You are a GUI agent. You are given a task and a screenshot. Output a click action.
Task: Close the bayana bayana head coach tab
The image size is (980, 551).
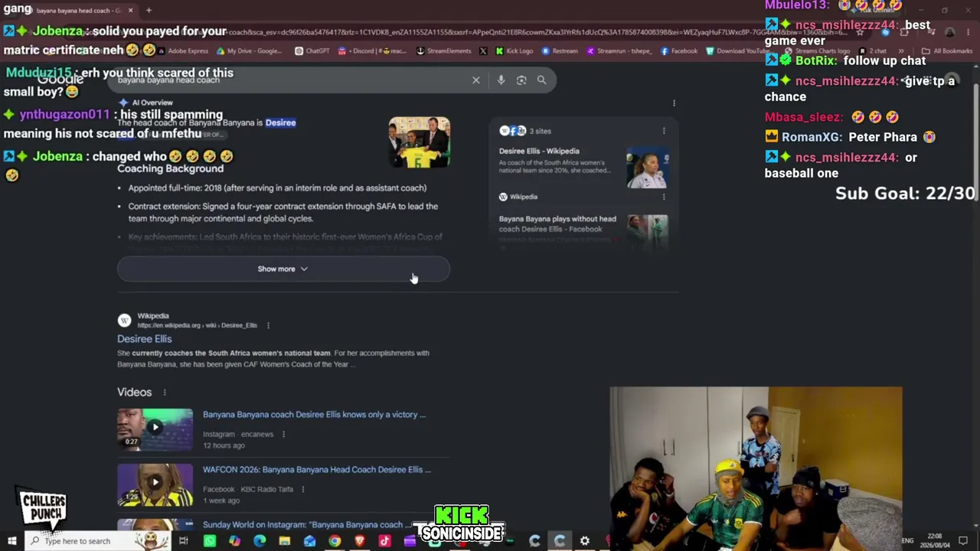[130, 10]
